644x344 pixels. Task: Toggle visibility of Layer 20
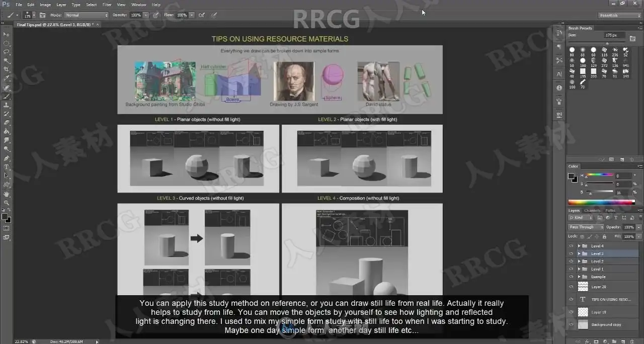571,287
